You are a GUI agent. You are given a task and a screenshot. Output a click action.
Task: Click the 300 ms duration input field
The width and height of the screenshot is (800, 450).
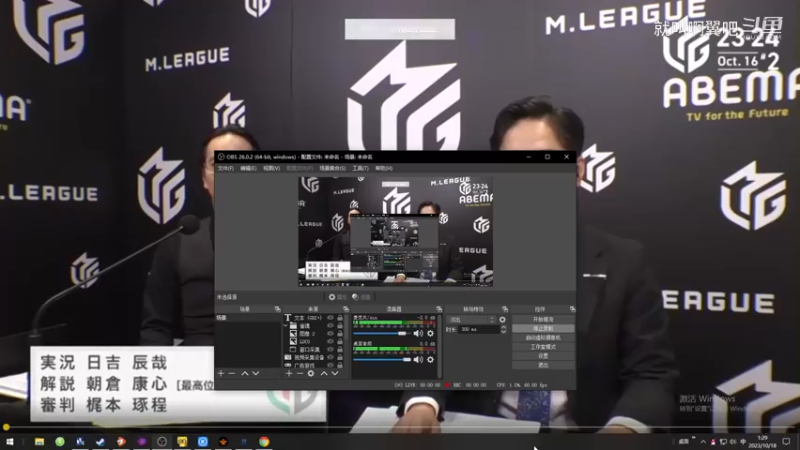[x=479, y=330]
